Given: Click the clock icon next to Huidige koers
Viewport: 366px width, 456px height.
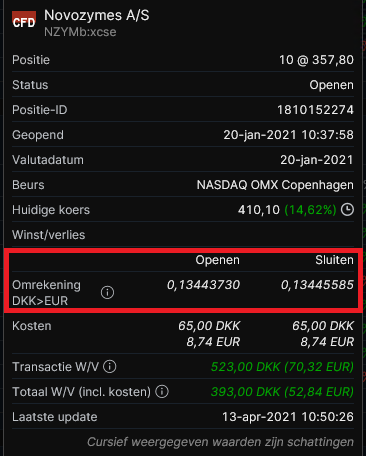Looking at the screenshot, I should [347, 210].
